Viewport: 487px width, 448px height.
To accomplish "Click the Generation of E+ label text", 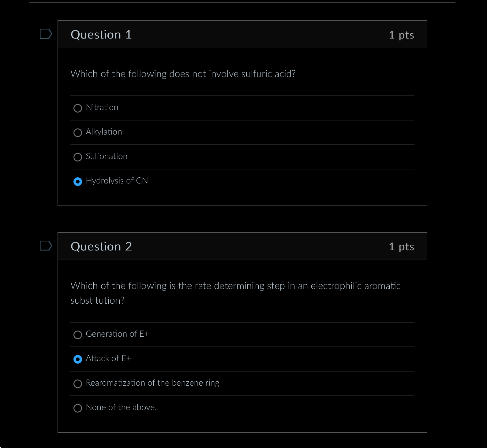I will (117, 334).
